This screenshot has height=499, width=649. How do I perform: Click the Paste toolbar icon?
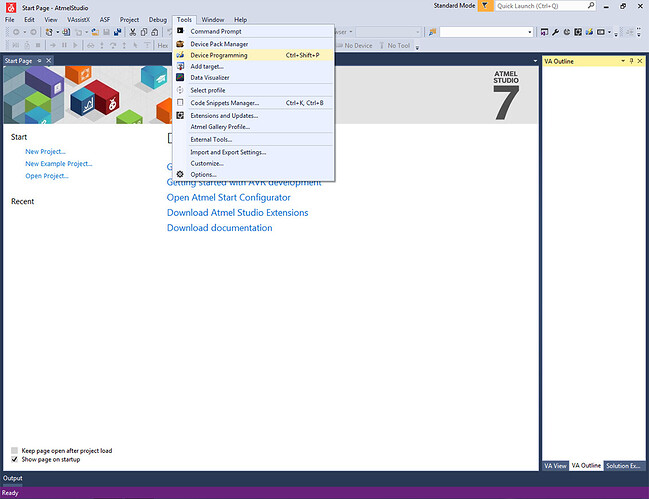coord(154,32)
